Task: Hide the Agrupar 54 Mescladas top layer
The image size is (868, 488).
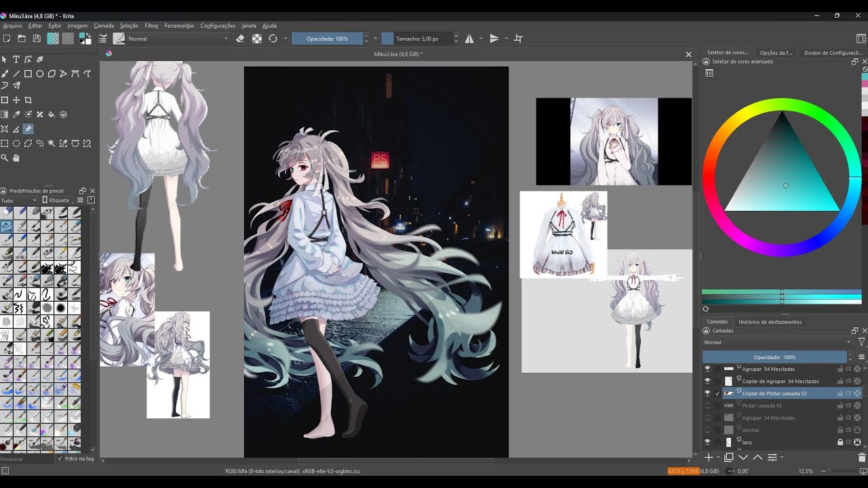Action: (x=707, y=369)
